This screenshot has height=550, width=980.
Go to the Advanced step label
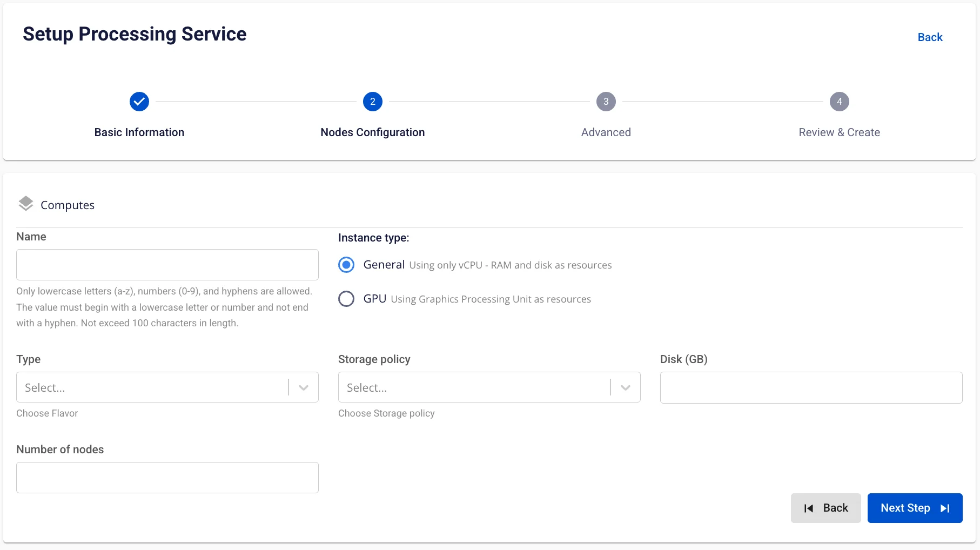[606, 132]
